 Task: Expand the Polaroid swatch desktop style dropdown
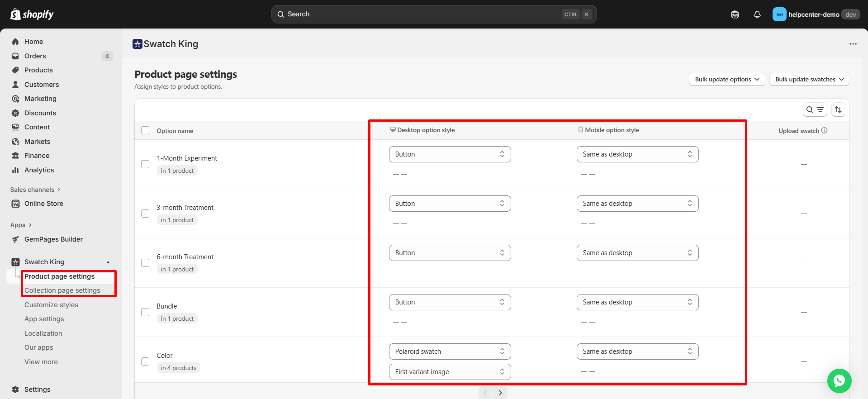(450, 351)
